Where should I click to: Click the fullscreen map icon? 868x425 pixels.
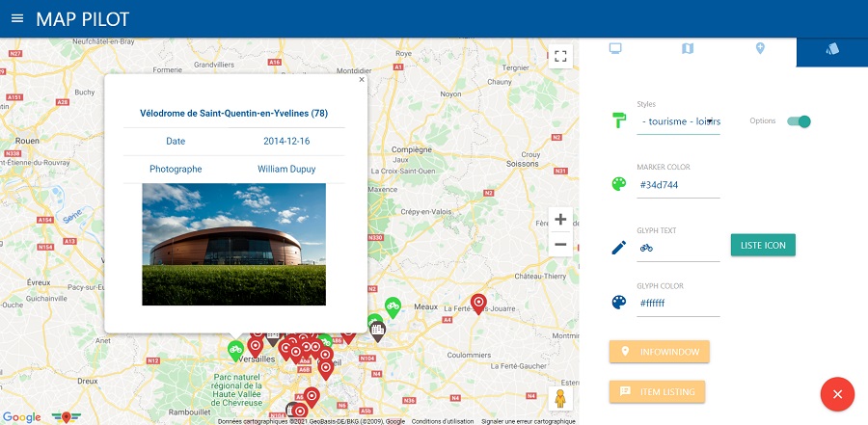(560, 56)
